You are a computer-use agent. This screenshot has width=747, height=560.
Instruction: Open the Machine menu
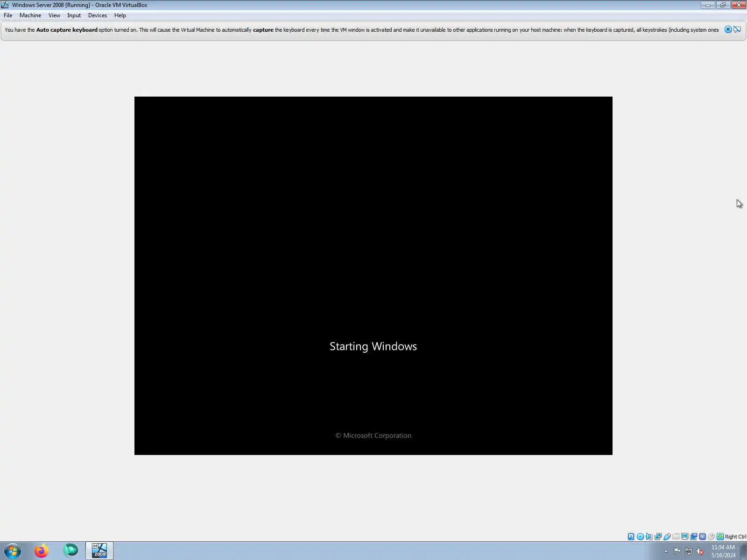pyautogui.click(x=30, y=15)
